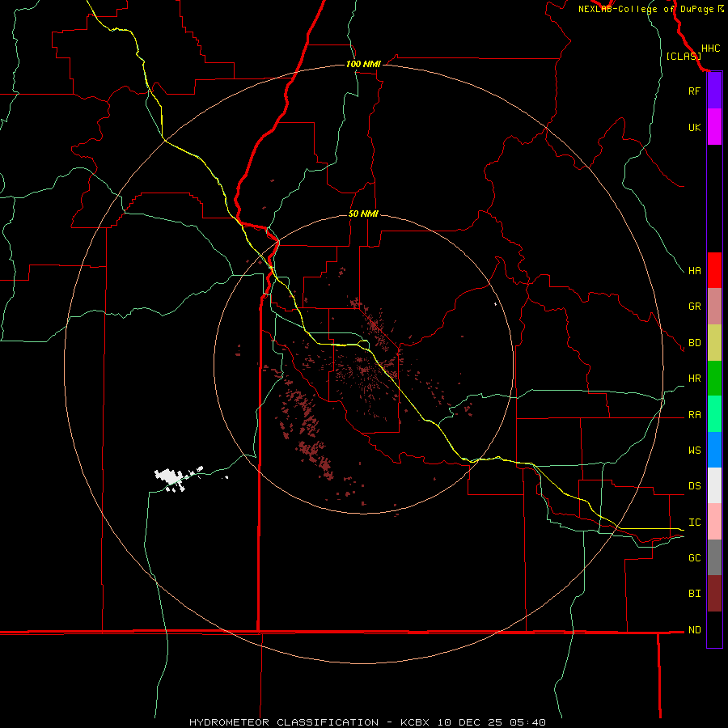Screen dimensions: 728x728
Task: Pick the dark green HR legend swatch
Action: (x=714, y=379)
